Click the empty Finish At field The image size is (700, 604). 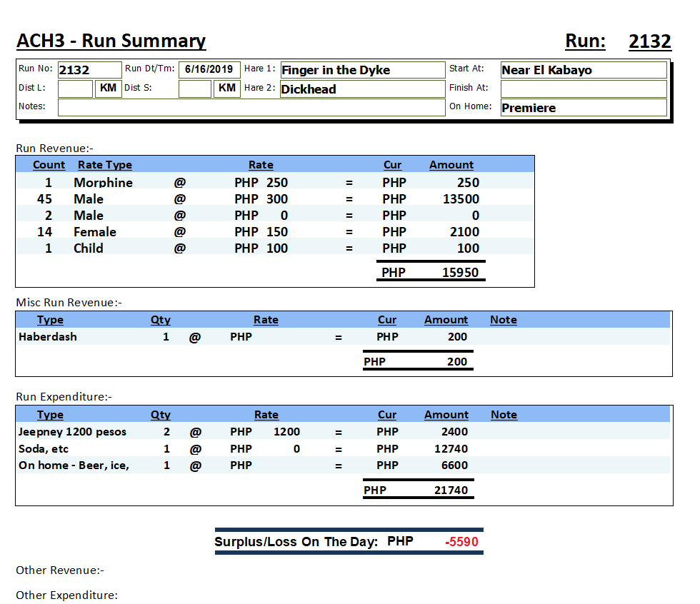pyautogui.click(x=583, y=89)
